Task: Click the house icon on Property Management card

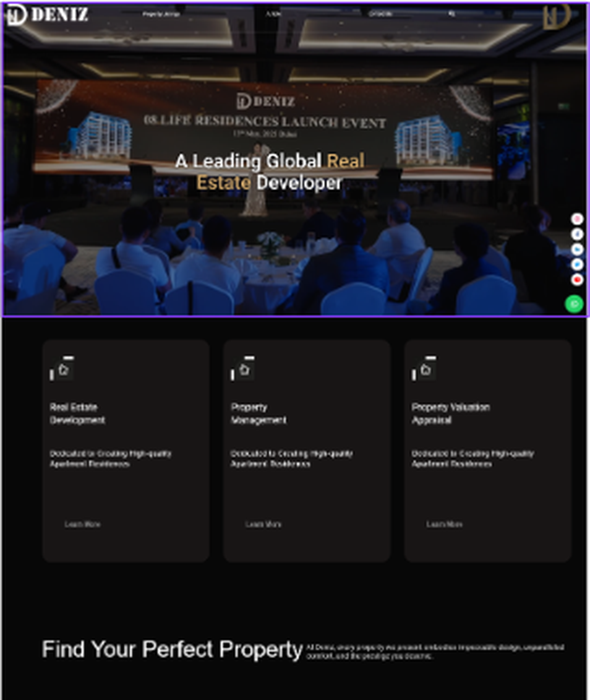Action: (x=244, y=369)
